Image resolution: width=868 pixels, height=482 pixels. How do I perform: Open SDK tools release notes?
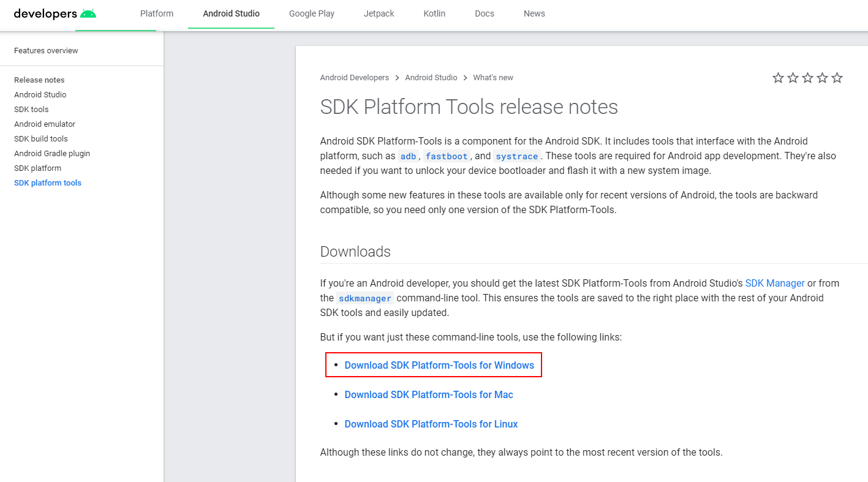(x=31, y=110)
